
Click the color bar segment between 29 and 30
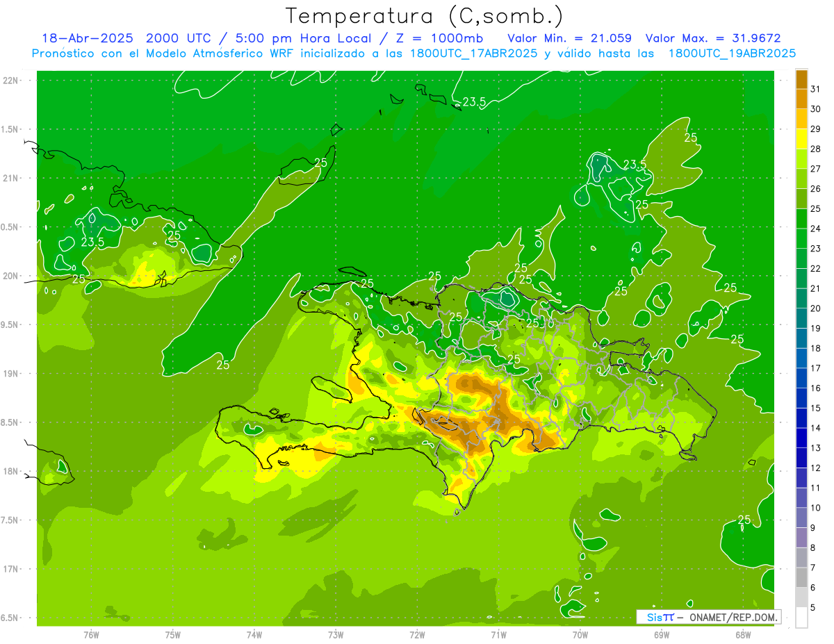801,119
